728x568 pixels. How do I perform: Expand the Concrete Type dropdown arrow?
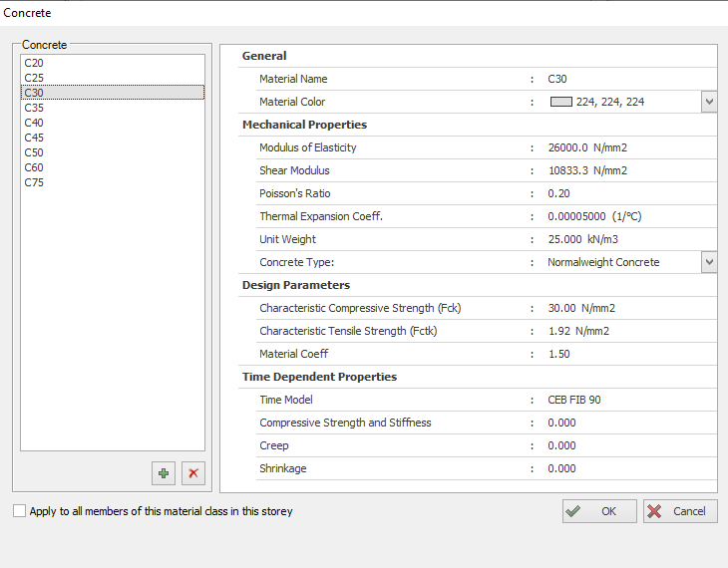[709, 262]
